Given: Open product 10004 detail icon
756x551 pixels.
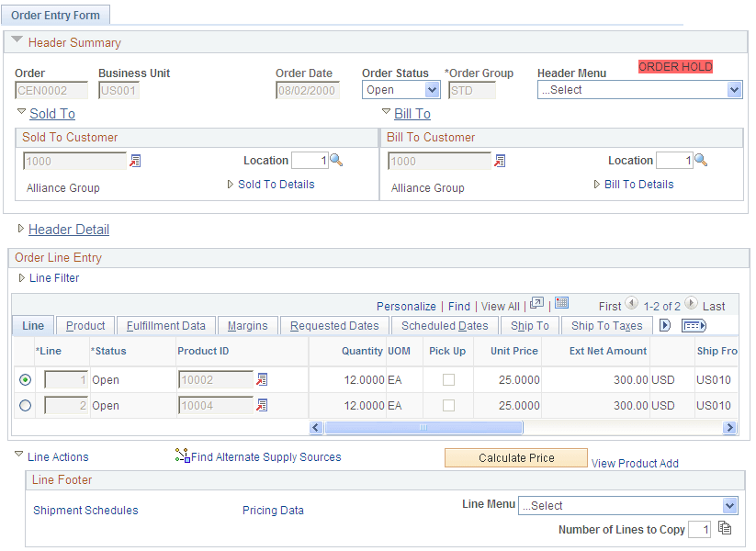Looking at the screenshot, I should 262,405.
